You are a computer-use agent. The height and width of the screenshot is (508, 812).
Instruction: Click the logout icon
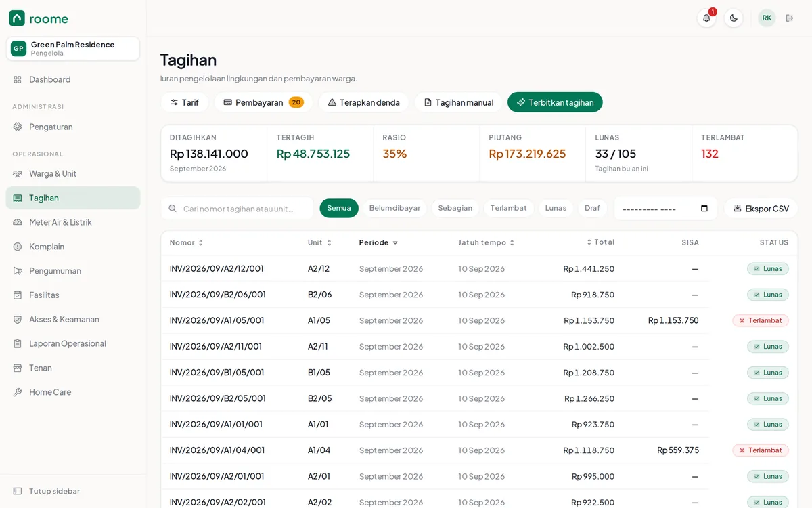point(790,18)
